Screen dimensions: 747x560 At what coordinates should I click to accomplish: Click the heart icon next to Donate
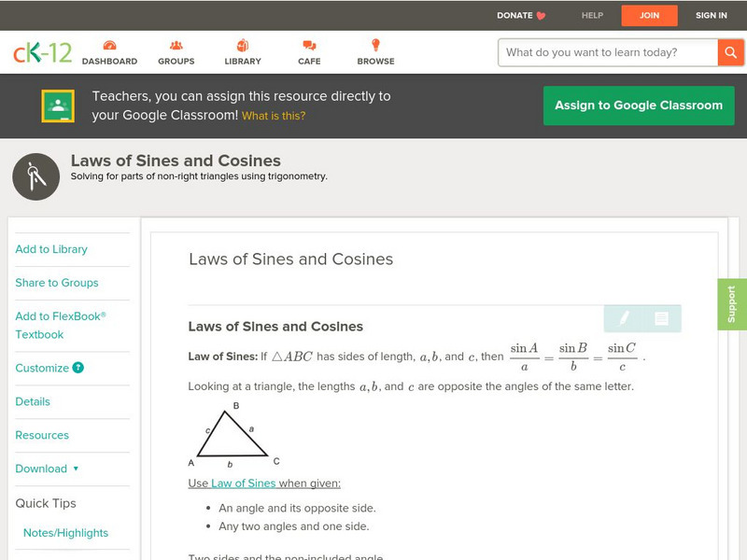point(539,16)
